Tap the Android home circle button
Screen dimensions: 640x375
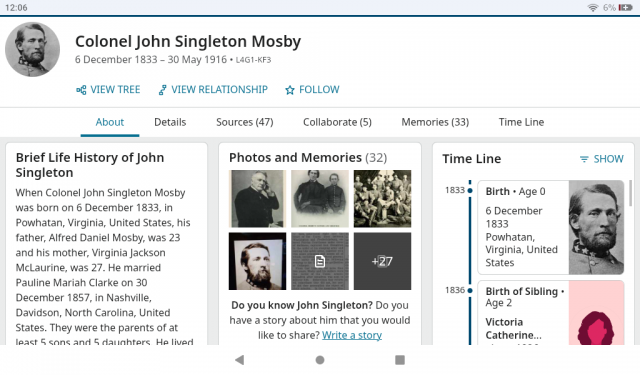(320, 359)
